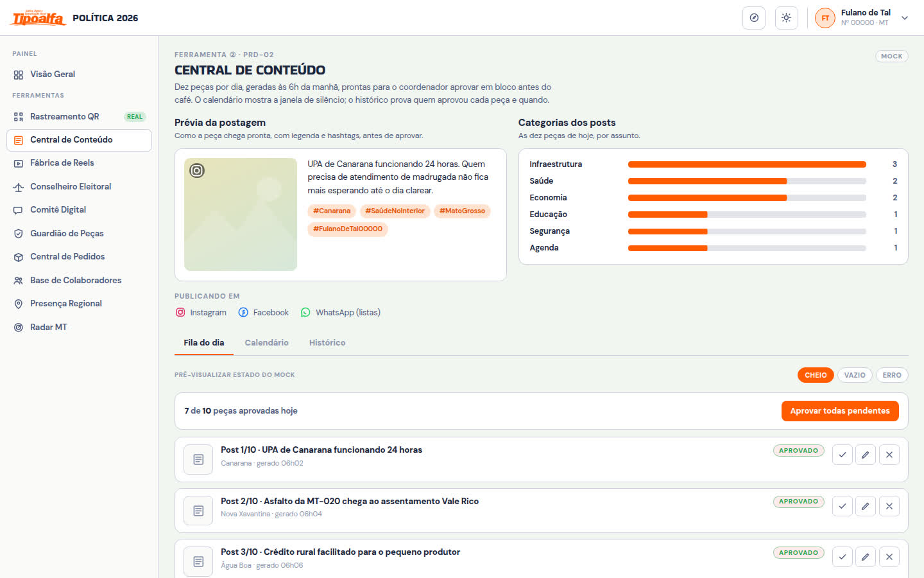Image resolution: width=924 pixels, height=578 pixels.
Task: Click the #SaúdeNoInterior hashtag chip
Action: 395,211
